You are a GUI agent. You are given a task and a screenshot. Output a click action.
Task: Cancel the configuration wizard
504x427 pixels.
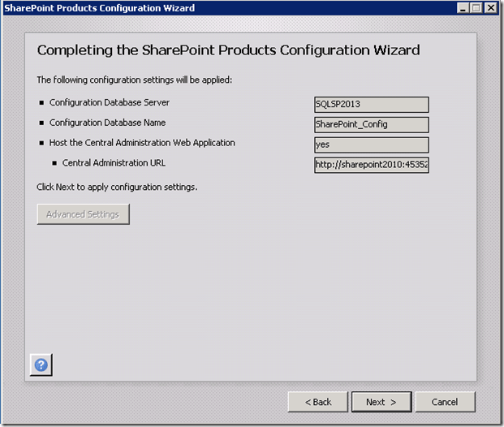tap(445, 402)
